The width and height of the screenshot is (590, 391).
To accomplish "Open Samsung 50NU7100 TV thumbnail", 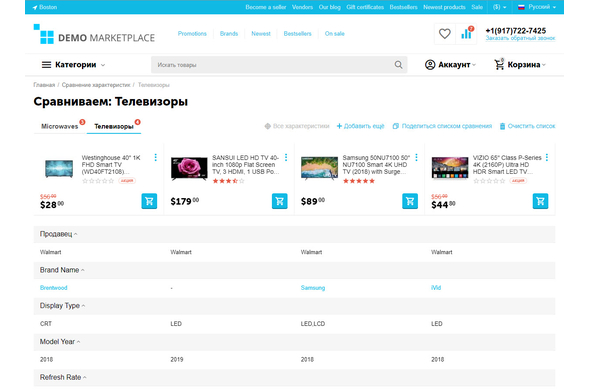I will click(x=319, y=168).
